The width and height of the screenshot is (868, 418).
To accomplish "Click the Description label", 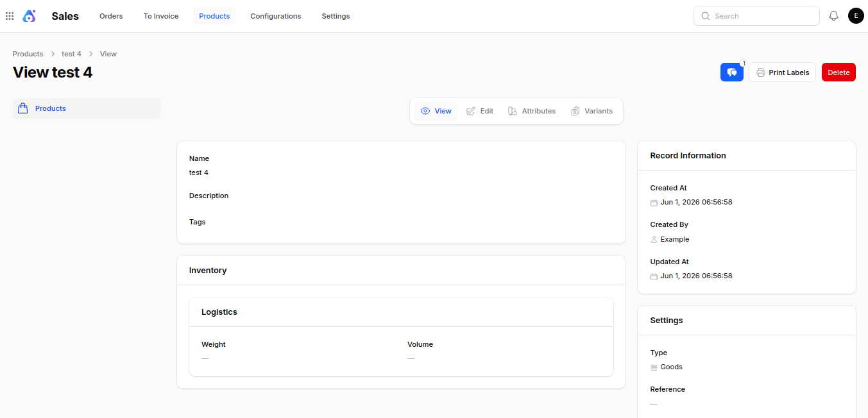I will [x=208, y=196].
